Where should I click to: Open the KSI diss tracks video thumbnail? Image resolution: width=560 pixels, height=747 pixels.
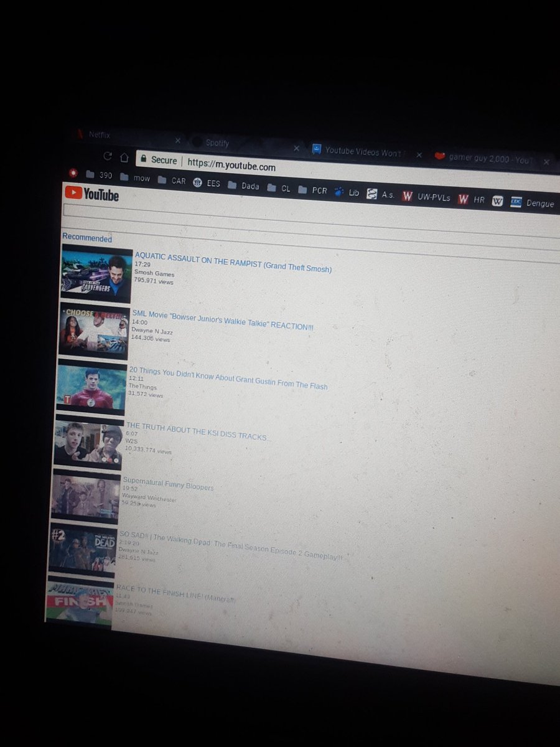[x=89, y=441]
